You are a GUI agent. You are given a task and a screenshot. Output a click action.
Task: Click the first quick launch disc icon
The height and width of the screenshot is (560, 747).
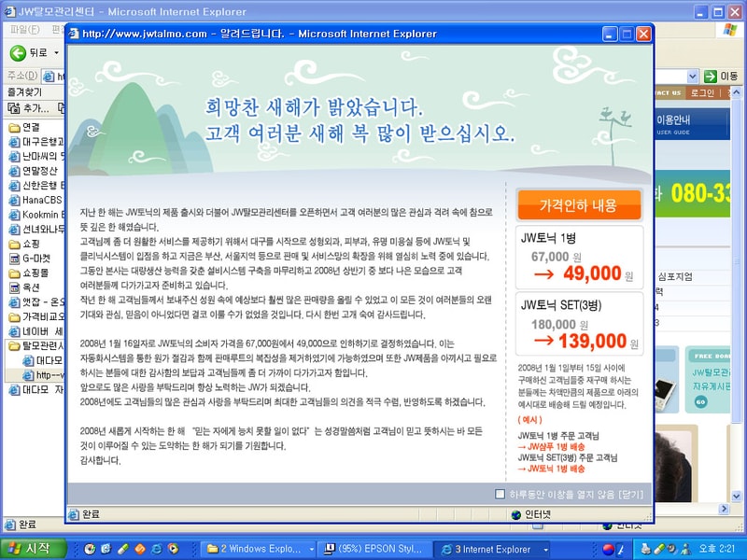pyautogui.click(x=89, y=549)
